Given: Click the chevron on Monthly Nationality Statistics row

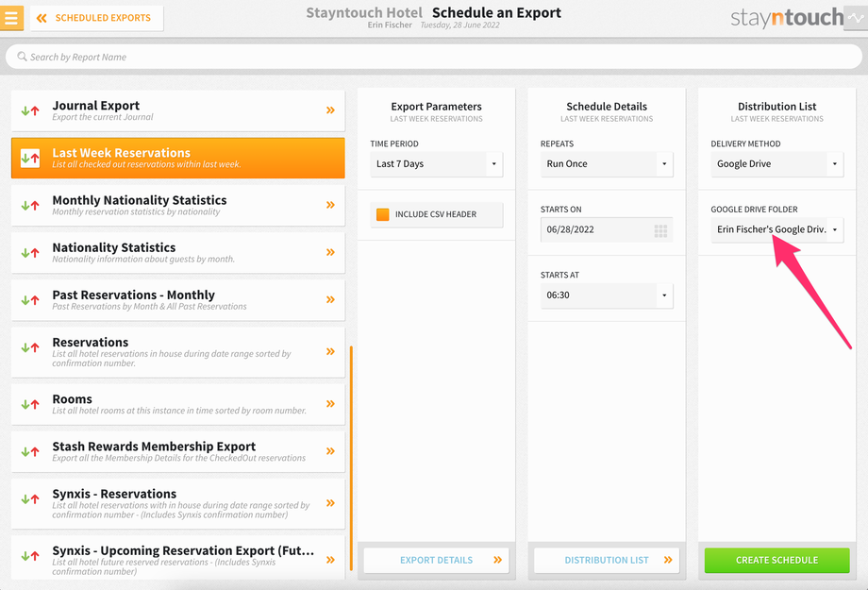Looking at the screenshot, I should coord(330,205).
